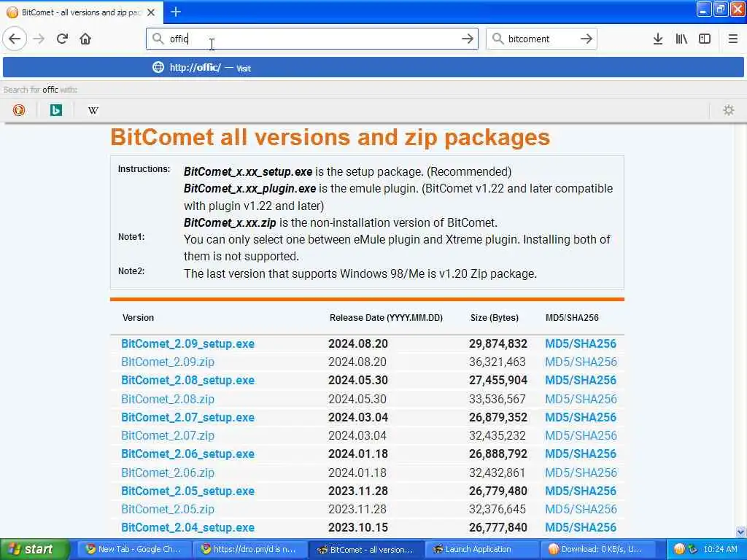747x560 pixels.
Task: Open MD5/SHA256 for the 2.07.zip row
Action: (581, 436)
